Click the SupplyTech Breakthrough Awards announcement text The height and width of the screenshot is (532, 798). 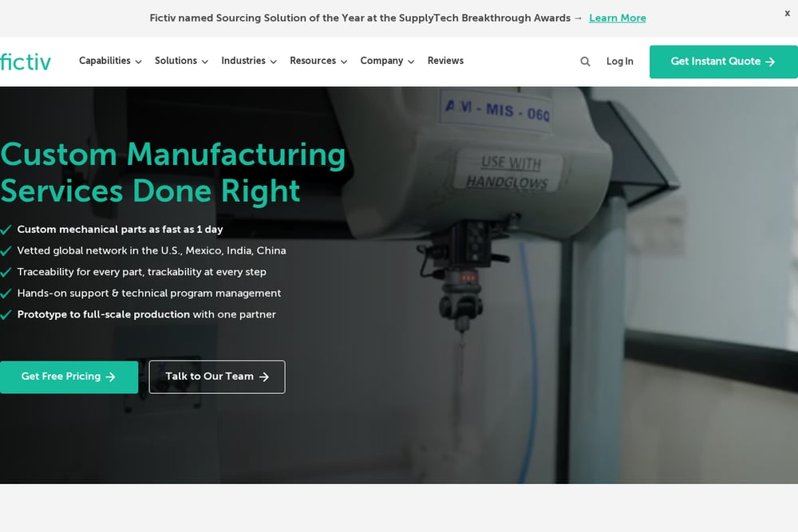365,18
